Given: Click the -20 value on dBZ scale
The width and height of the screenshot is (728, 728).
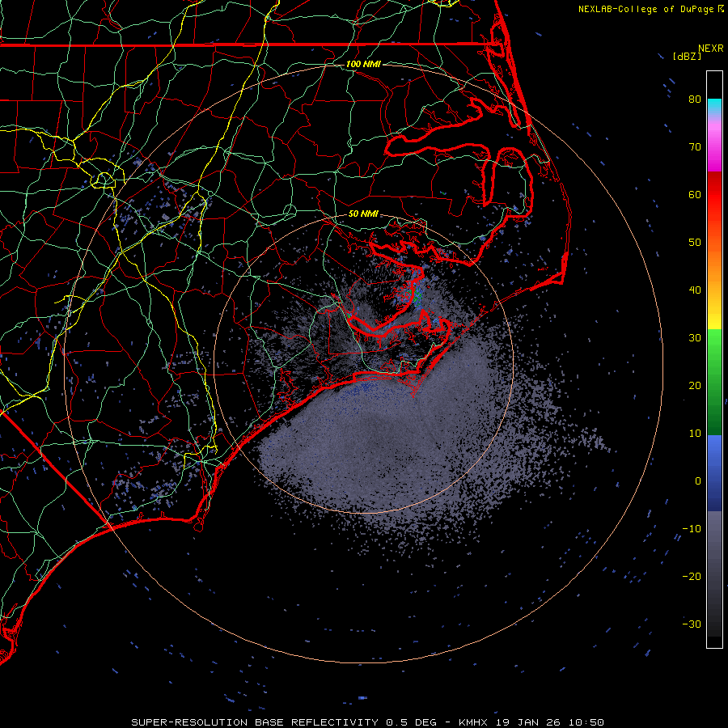Looking at the screenshot, I should [x=692, y=576].
